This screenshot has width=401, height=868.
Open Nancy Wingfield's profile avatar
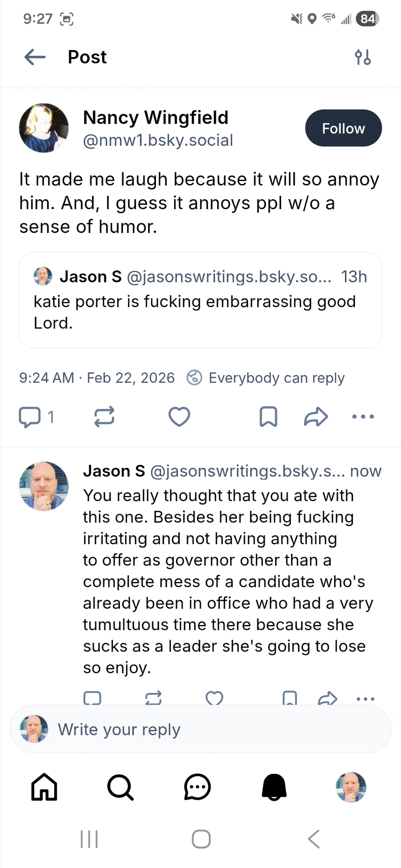[44, 128]
